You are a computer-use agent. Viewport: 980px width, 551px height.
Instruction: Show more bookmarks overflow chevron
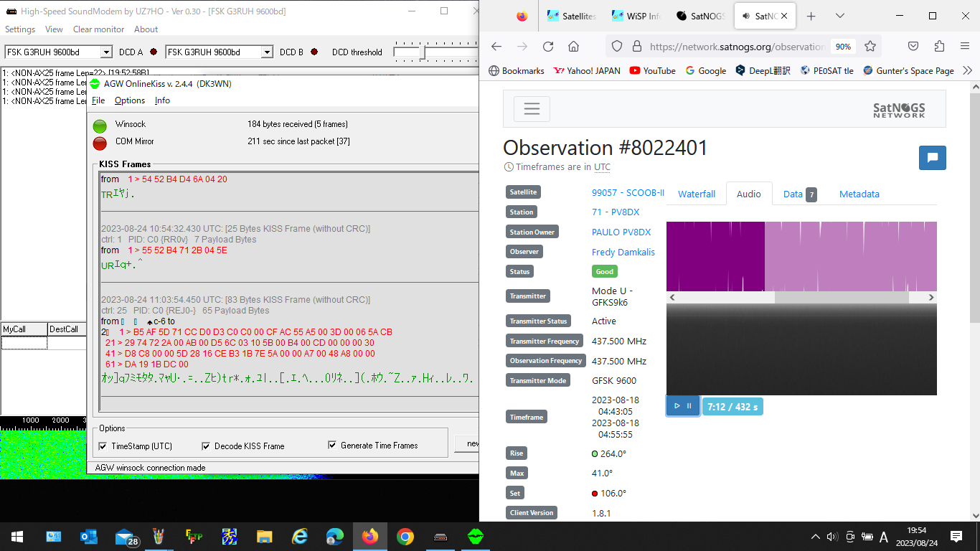[x=967, y=70]
